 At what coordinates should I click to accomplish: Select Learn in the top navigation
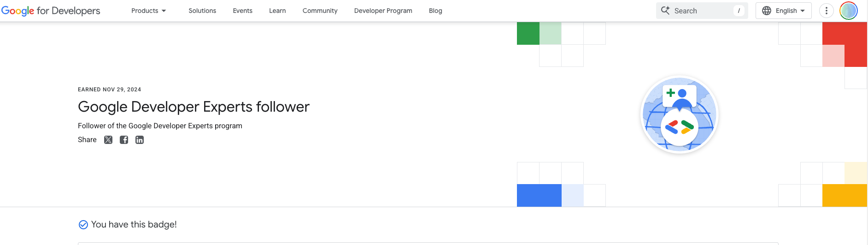277,11
